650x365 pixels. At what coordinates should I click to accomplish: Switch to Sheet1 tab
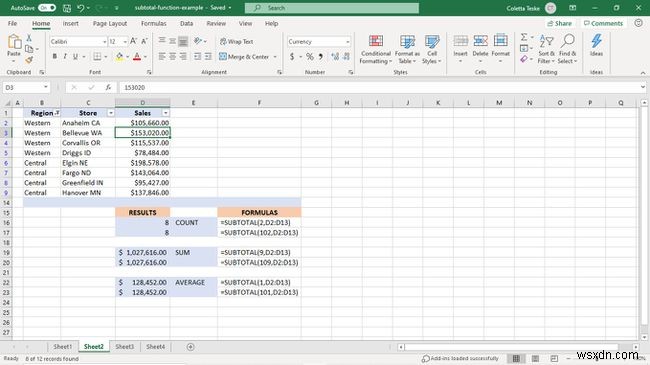63,347
